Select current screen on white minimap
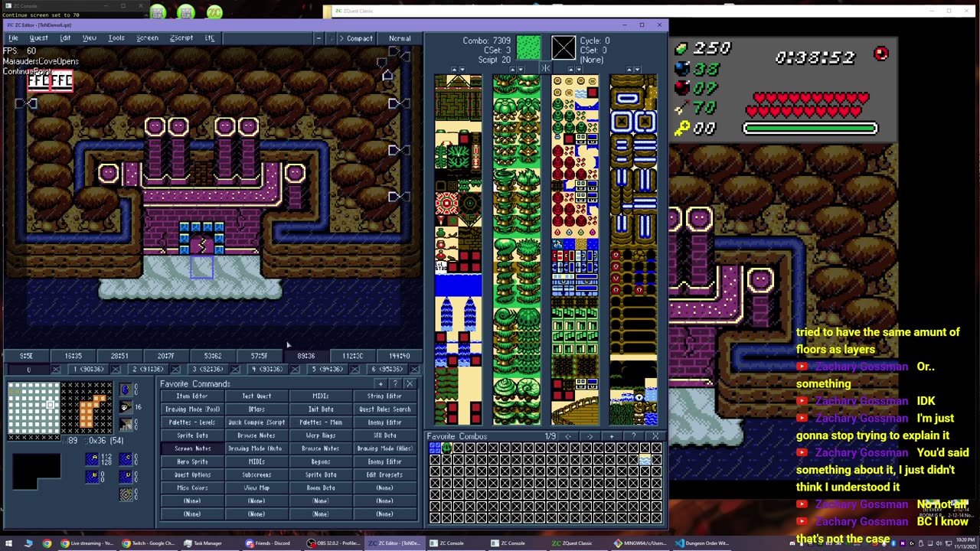 [x=51, y=404]
